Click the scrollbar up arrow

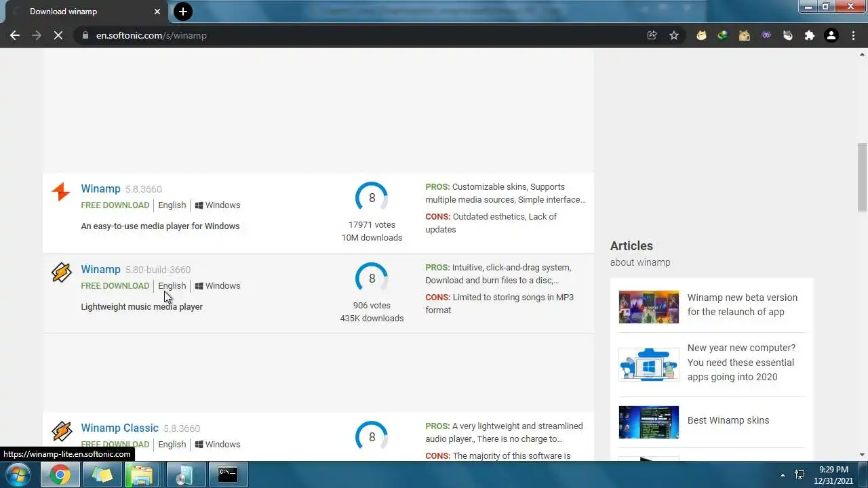click(862, 54)
